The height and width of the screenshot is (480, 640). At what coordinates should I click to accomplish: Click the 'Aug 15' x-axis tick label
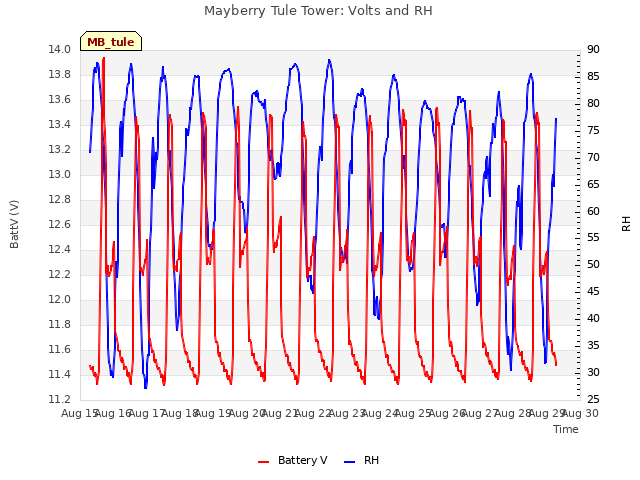79,413
